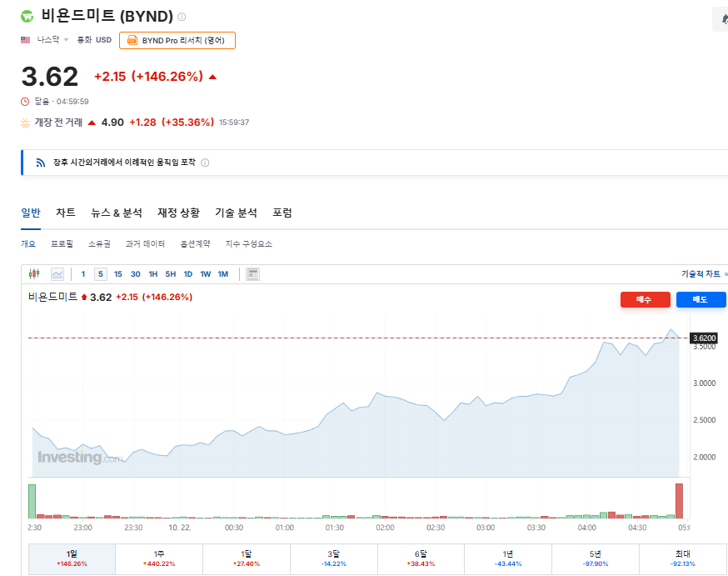Switch to the area chart type icon
Viewport: 728px width, 576px height.
[x=57, y=273]
